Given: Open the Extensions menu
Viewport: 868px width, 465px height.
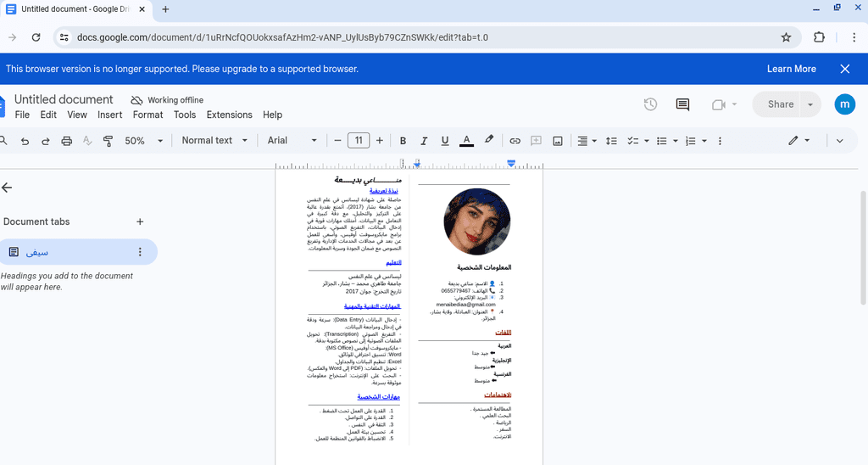Looking at the screenshot, I should click(x=229, y=115).
